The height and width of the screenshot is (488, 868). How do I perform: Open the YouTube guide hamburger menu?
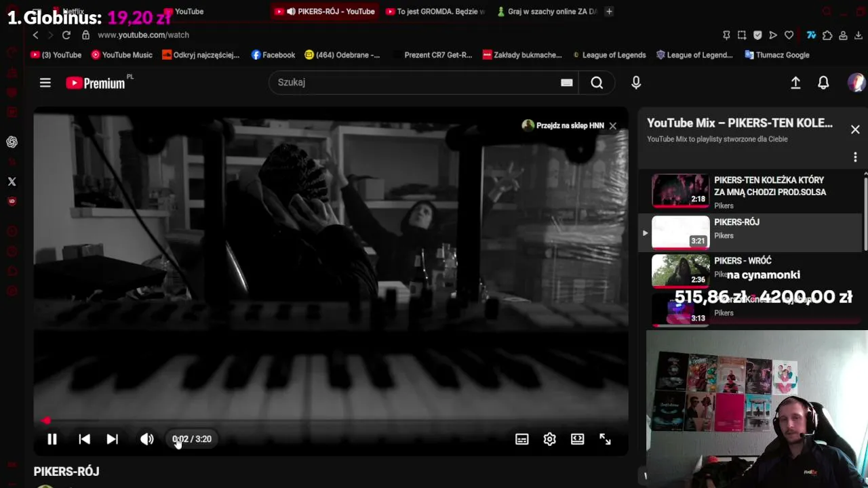45,83
